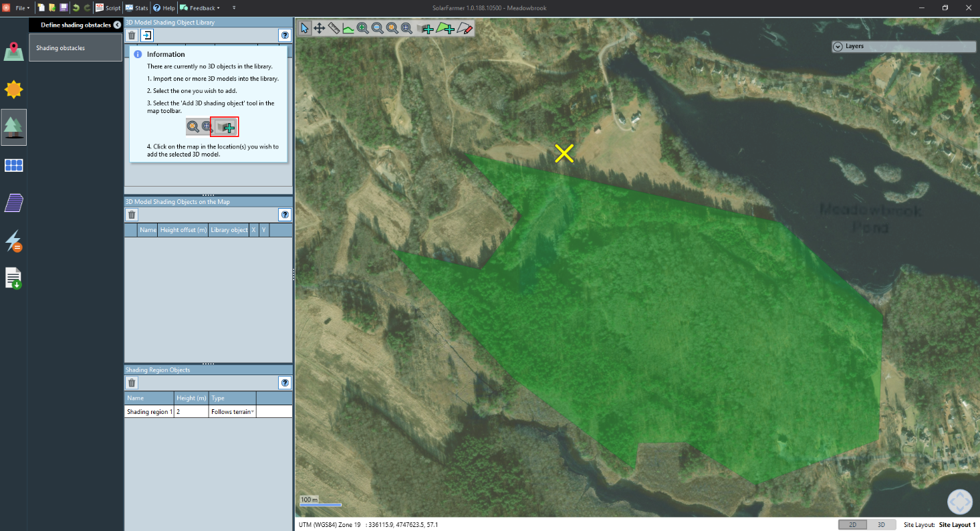This screenshot has width=980, height=531.
Task: Select the Shading obstacles sub-step
Action: (76, 48)
